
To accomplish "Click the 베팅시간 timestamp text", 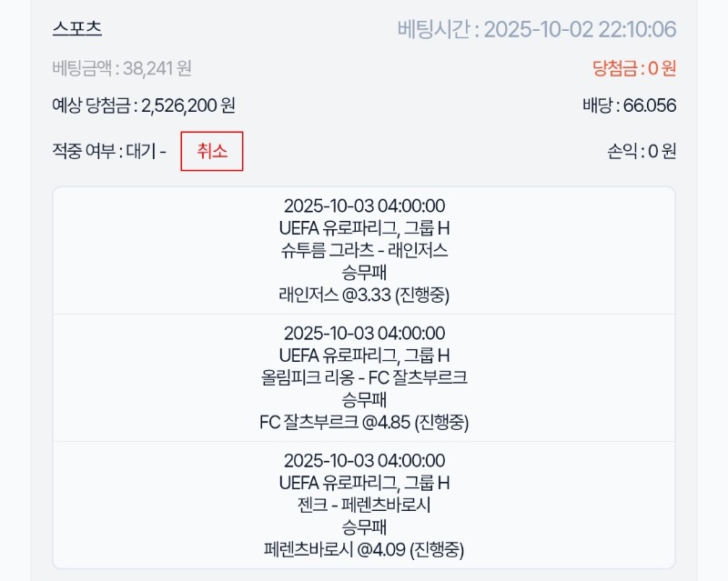I will click(536, 29).
